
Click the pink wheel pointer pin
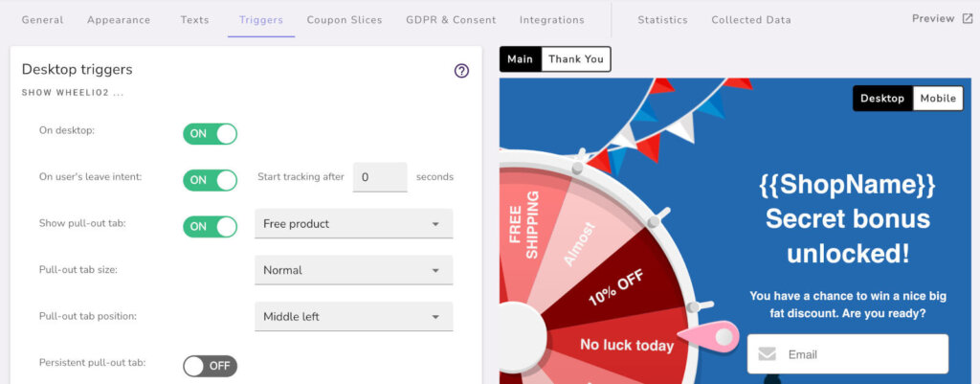(709, 337)
